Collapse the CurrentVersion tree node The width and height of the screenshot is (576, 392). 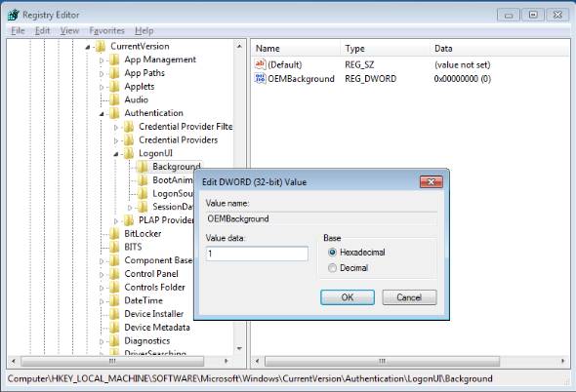[88, 47]
